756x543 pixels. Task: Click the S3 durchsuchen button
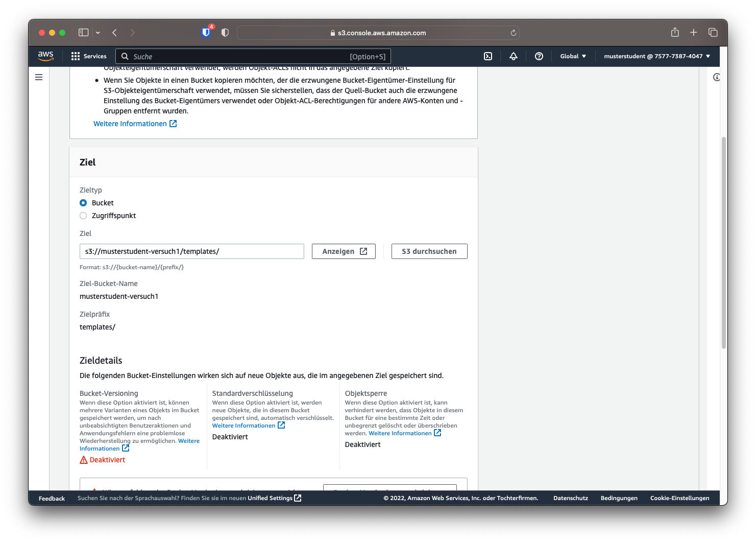[x=429, y=251]
